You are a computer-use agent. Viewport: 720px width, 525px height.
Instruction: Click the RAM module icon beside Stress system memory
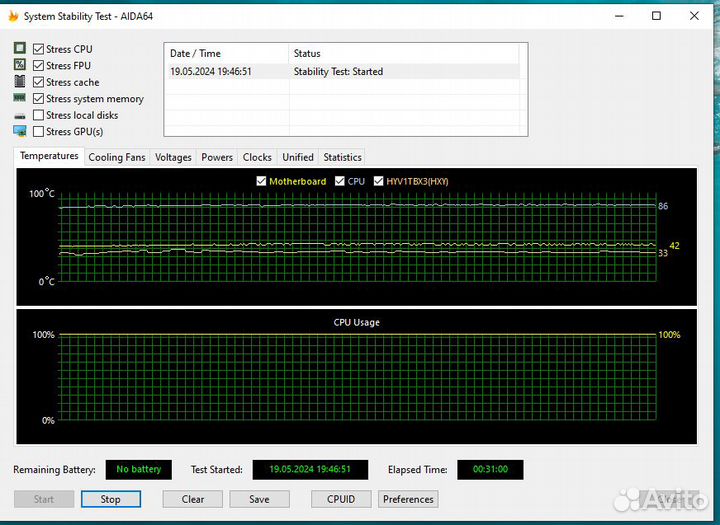[20, 97]
